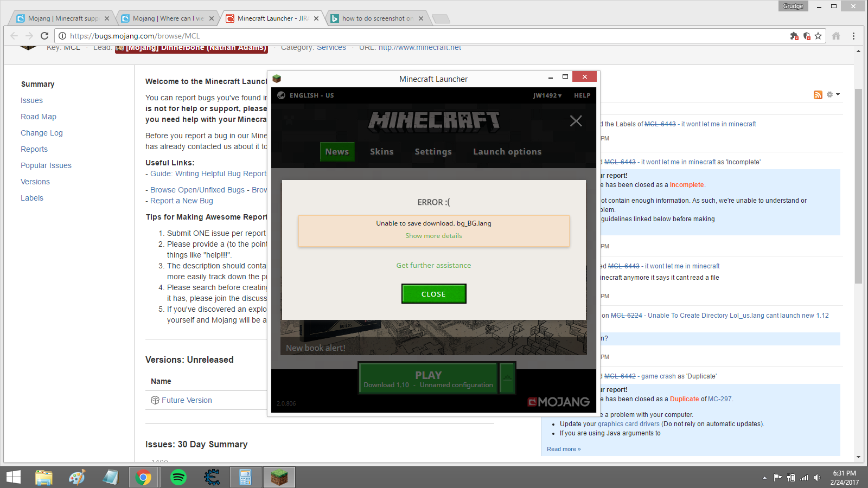Dismiss the launcher overlay with the X icon
Image resolution: width=868 pixels, height=488 pixels.
(x=576, y=121)
